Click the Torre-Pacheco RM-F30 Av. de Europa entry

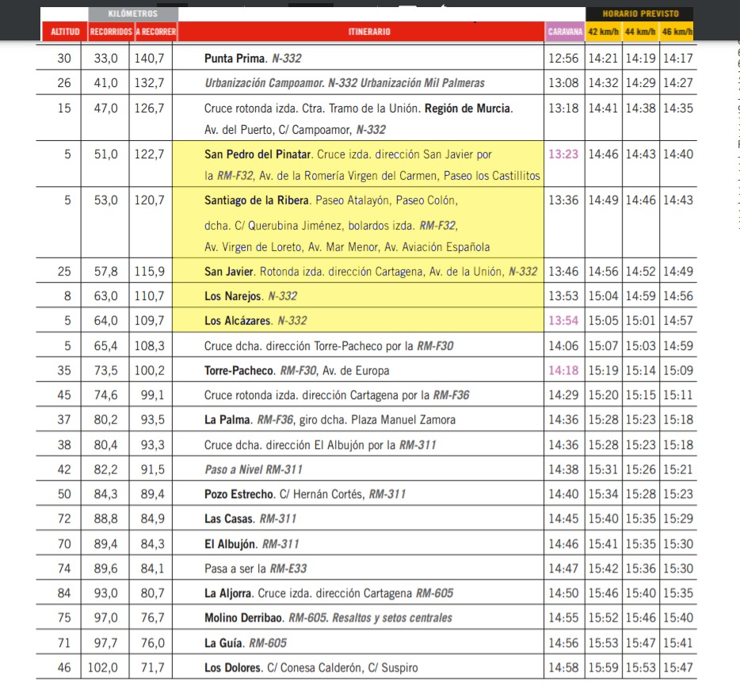pos(297,371)
